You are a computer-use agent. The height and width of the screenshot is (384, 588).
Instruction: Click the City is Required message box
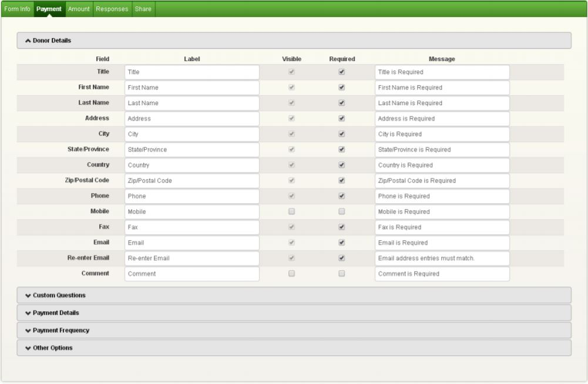coord(442,134)
